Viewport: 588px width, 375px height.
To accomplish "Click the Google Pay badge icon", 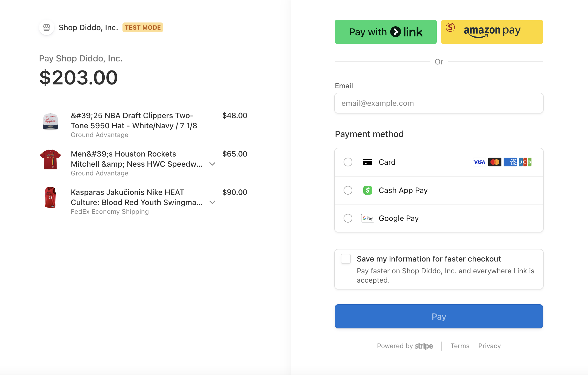I will pyautogui.click(x=367, y=218).
